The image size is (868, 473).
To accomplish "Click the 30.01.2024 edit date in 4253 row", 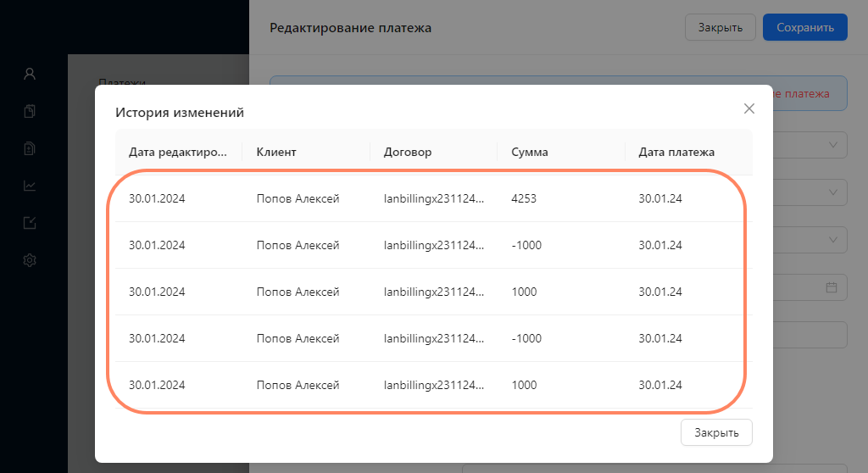I will [157, 199].
